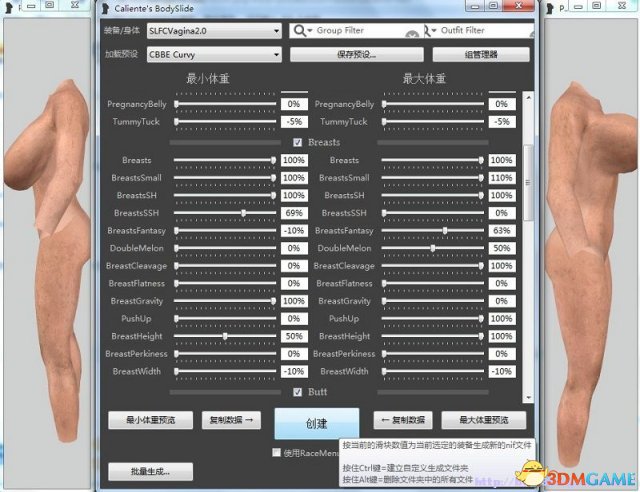Click min weight BreastGravity 100% value box
The height and width of the screenshot is (492, 640).
294,301
